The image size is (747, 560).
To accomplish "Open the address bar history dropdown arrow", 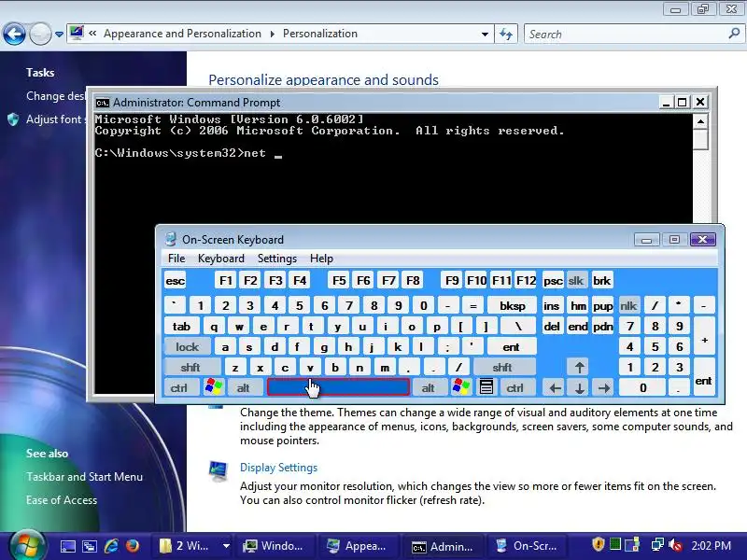I will tap(485, 35).
